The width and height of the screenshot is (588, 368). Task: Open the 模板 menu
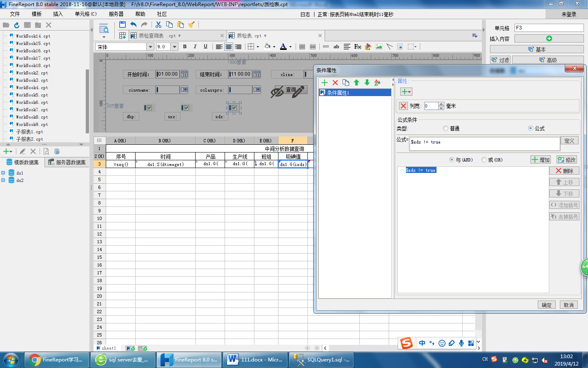37,14
